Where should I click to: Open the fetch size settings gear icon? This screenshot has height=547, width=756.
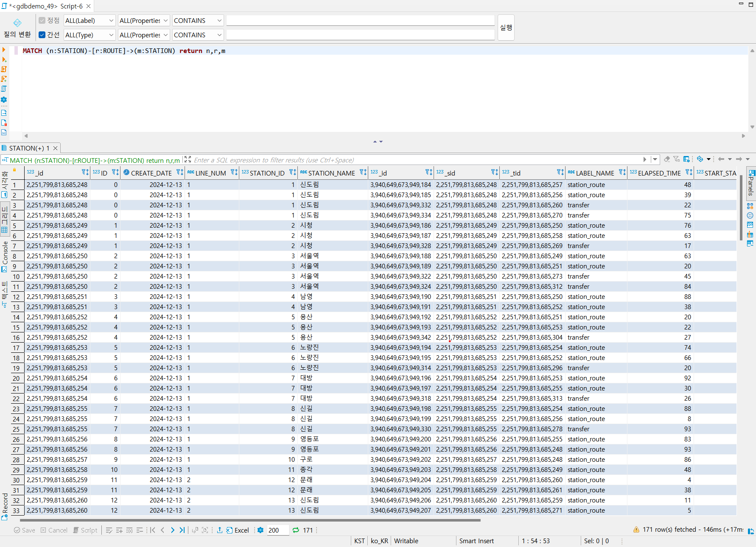[x=260, y=530]
